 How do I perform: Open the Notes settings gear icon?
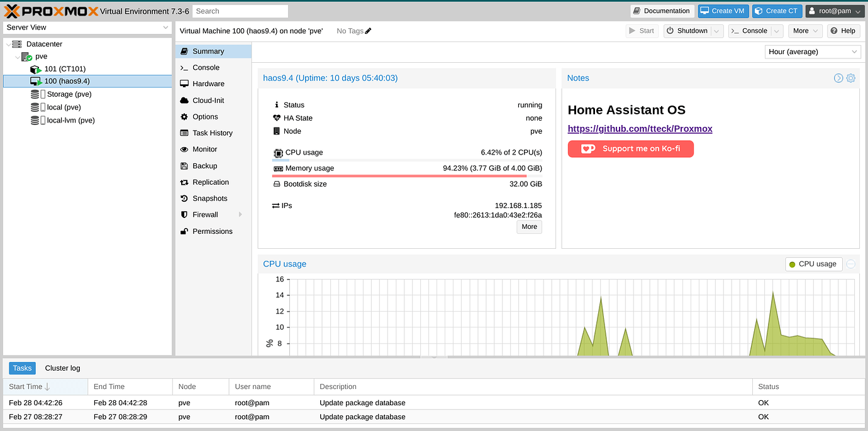[x=850, y=79]
